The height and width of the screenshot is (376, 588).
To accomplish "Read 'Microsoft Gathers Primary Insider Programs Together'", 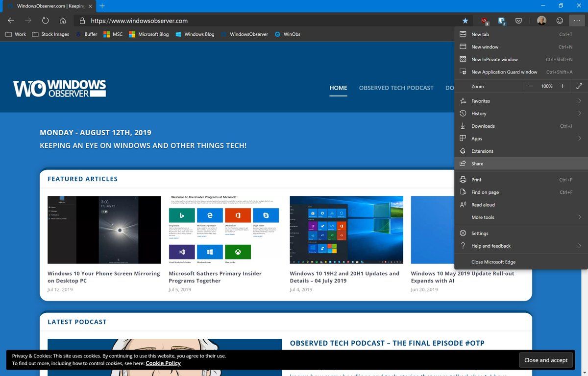I will [215, 277].
